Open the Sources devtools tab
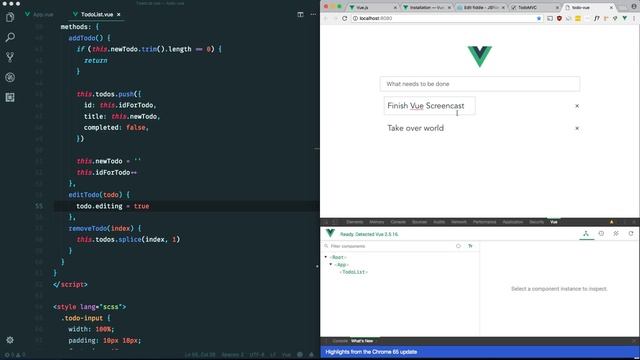 [419, 222]
